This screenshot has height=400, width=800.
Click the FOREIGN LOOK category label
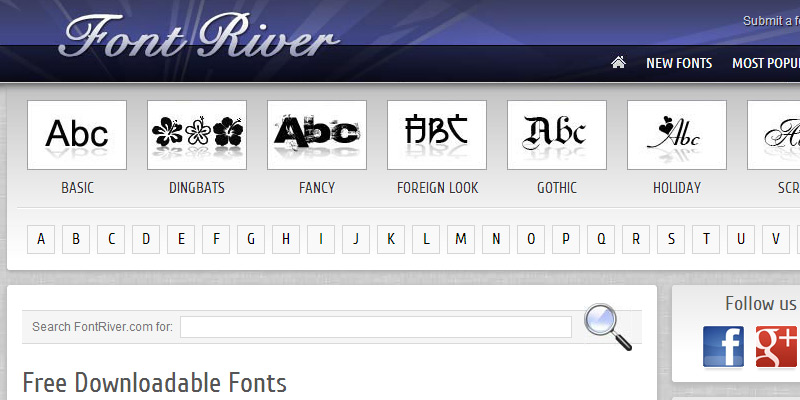(x=438, y=188)
